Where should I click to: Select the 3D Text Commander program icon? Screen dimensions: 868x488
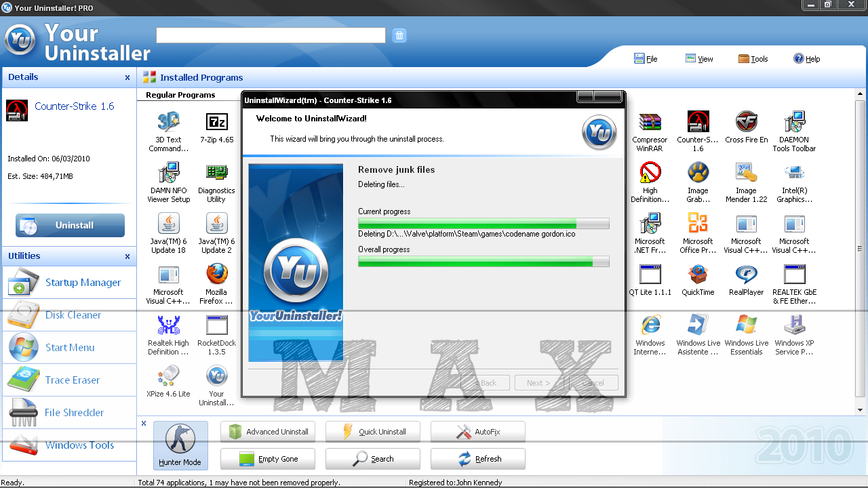pos(168,122)
